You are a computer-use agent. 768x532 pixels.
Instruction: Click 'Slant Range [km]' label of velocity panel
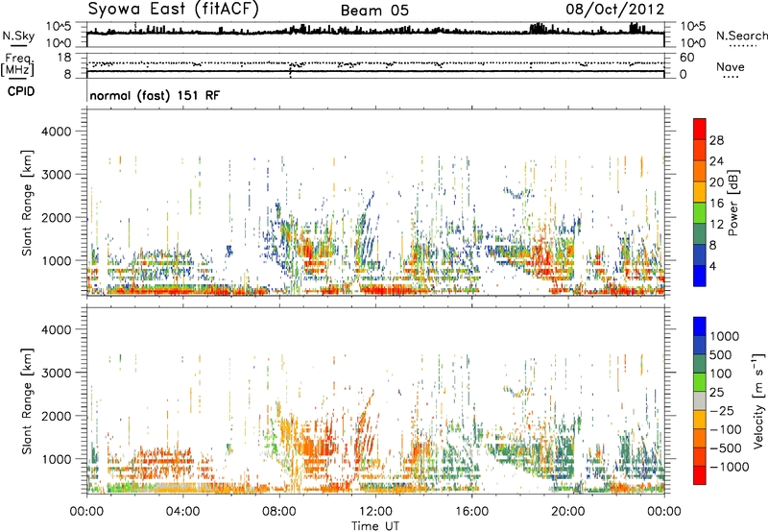(27, 401)
